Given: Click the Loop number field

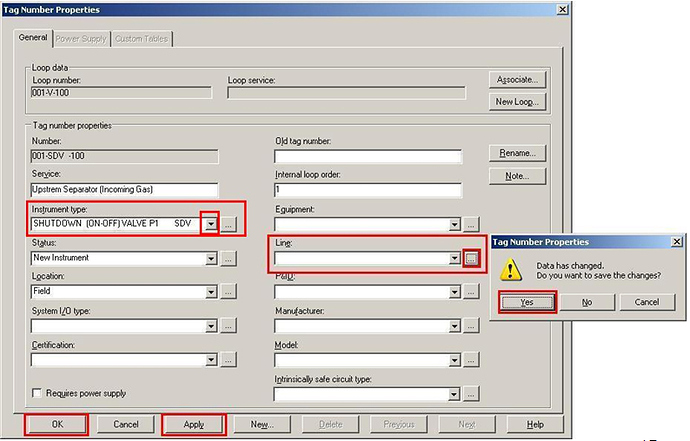Looking at the screenshot, I should pyautogui.click(x=121, y=93).
